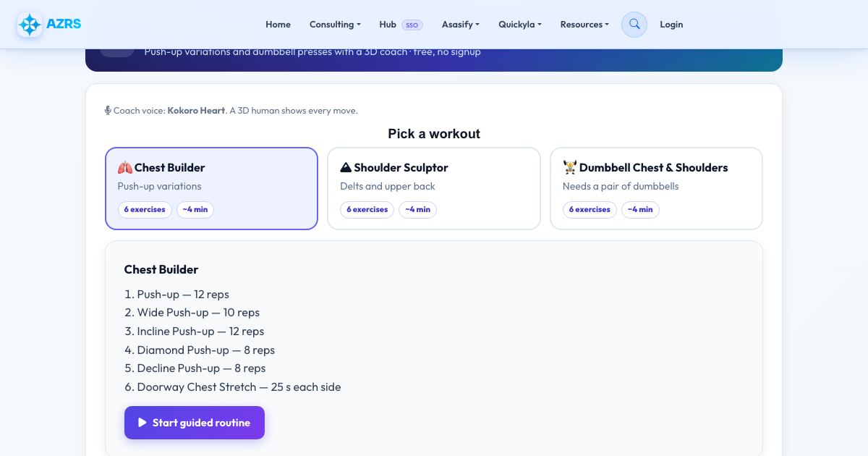Screen dimensions: 868x456
Task: Select the Chest Builder workout card
Action: tap(211, 189)
